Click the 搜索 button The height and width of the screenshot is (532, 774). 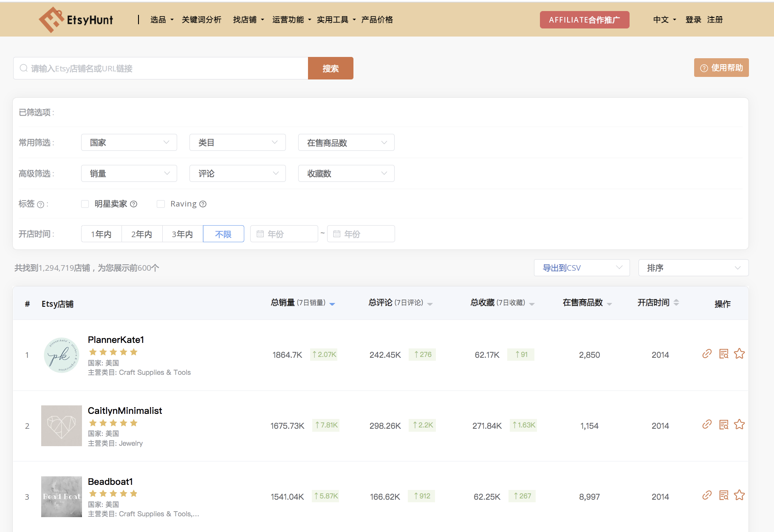click(x=331, y=68)
